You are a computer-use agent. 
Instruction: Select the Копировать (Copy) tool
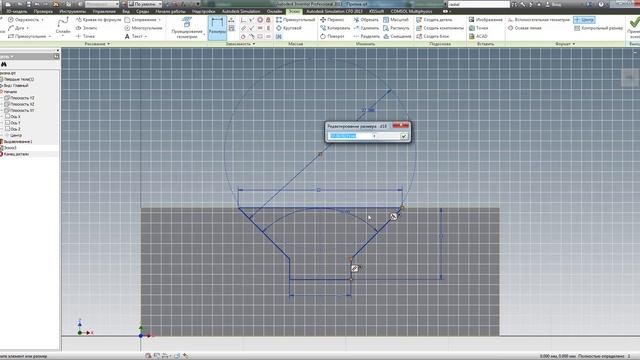(335, 28)
